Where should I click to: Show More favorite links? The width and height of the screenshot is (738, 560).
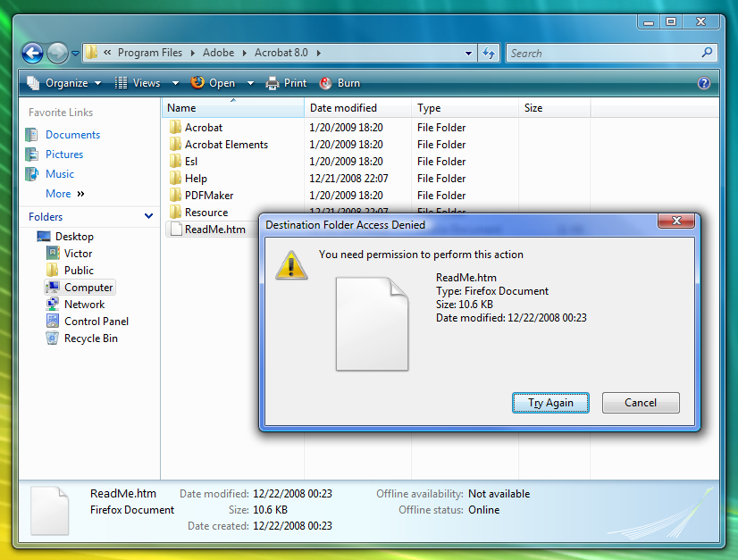point(65,194)
